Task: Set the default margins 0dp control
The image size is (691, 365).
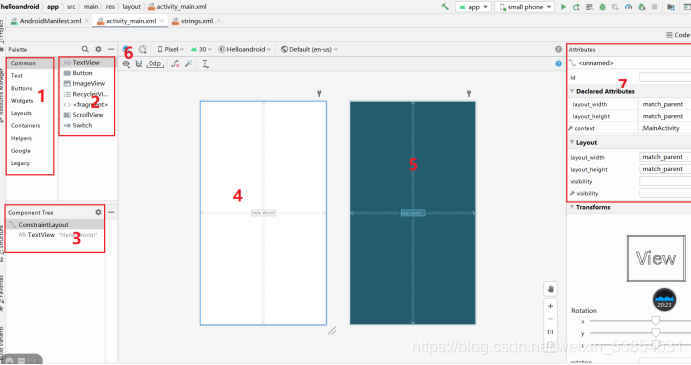Action: pyautogui.click(x=155, y=64)
